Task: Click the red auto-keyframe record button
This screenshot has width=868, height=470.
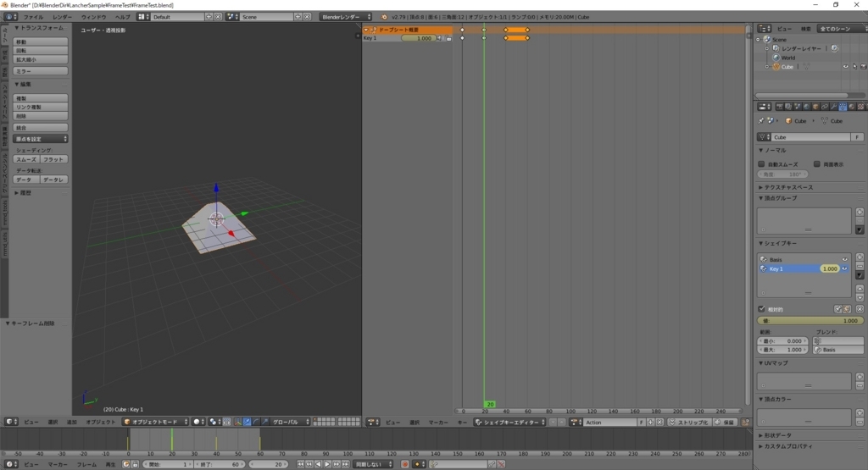Action: pyautogui.click(x=405, y=464)
